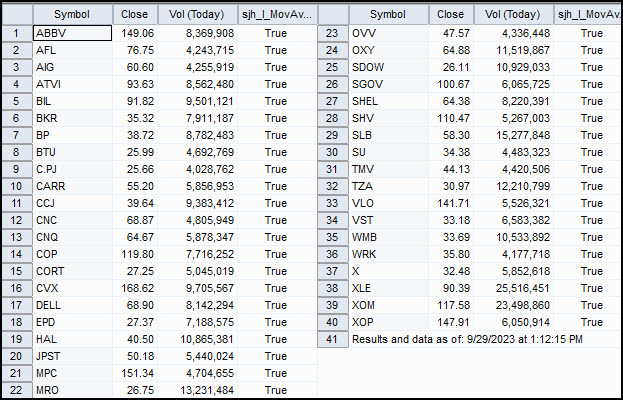Viewport: 623px width, 400px height.
Task: Select the XLE symbol cell
Action: click(x=389, y=288)
